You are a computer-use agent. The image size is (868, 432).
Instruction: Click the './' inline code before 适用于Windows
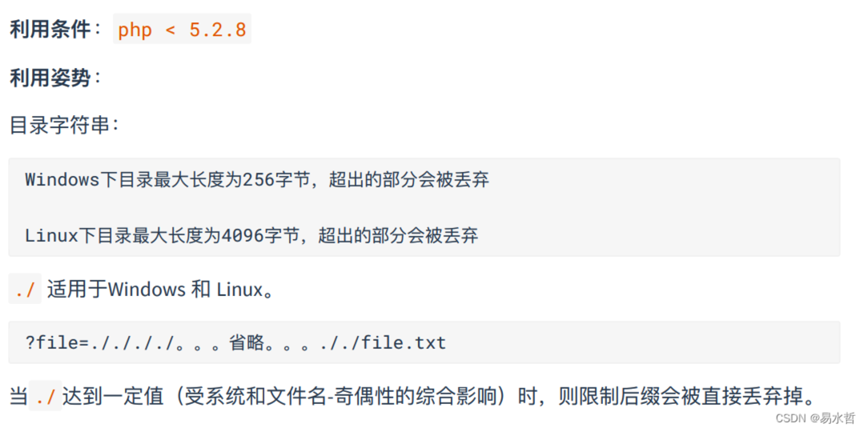tap(25, 290)
